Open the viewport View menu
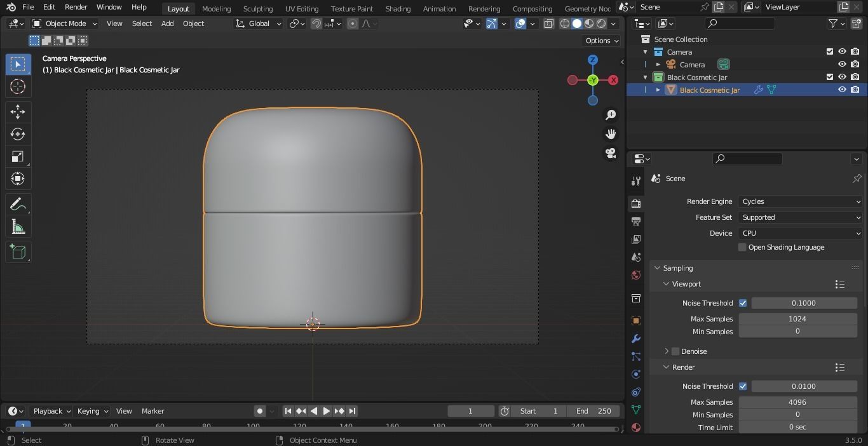 point(114,24)
